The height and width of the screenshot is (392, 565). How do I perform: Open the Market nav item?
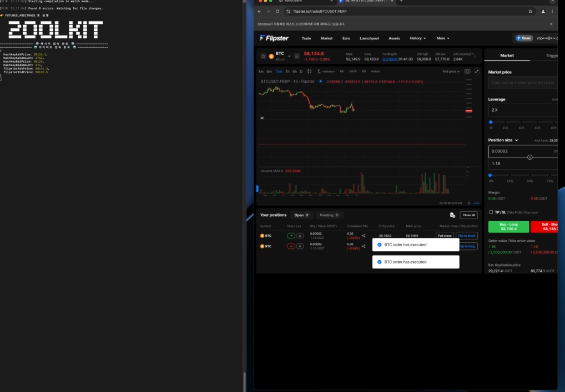point(326,38)
